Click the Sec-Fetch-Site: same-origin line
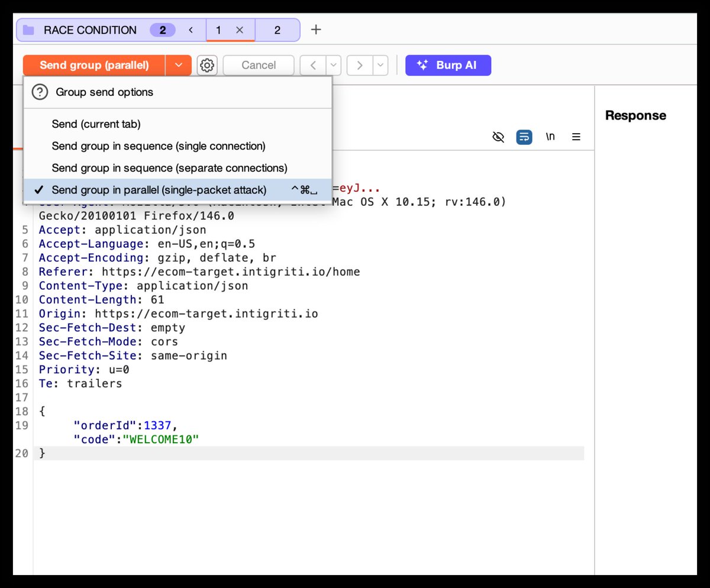 coord(133,356)
